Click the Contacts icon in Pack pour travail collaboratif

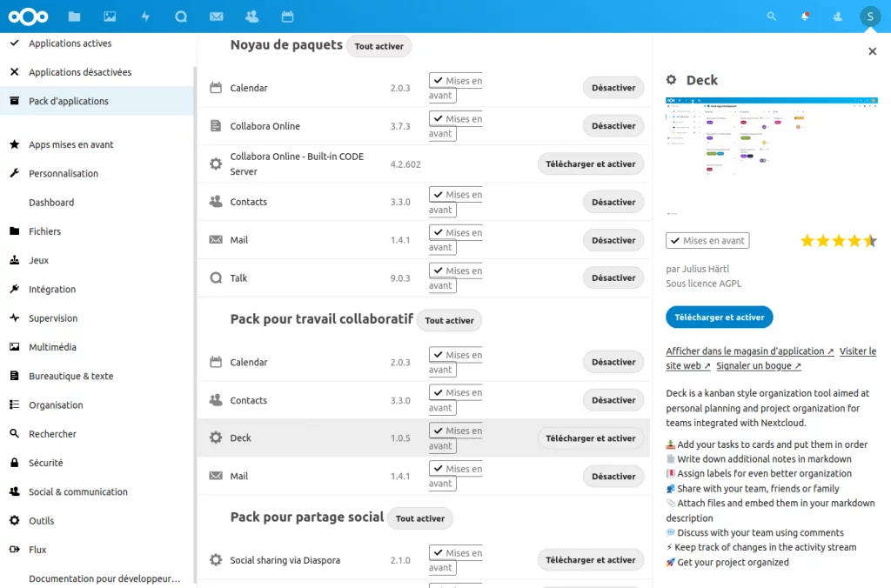pos(216,400)
